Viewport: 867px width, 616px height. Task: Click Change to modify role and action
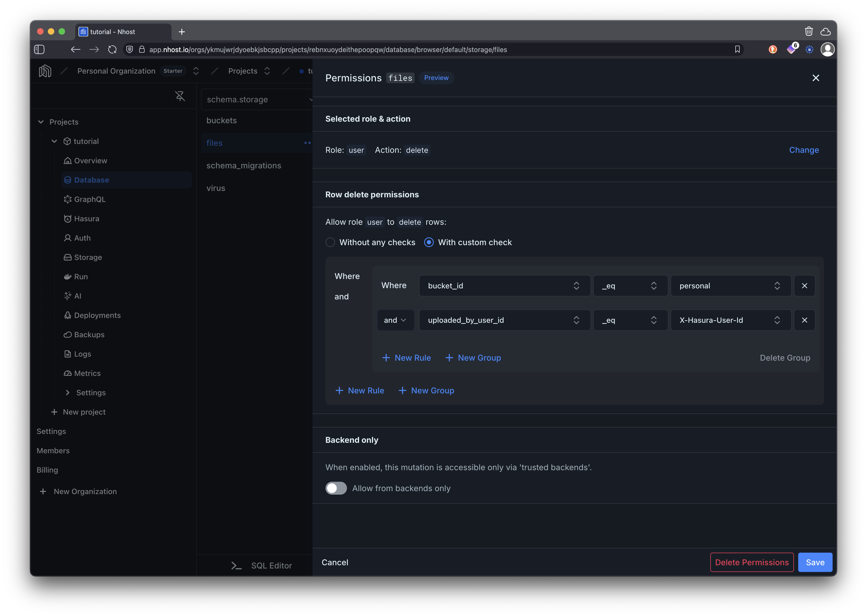804,150
